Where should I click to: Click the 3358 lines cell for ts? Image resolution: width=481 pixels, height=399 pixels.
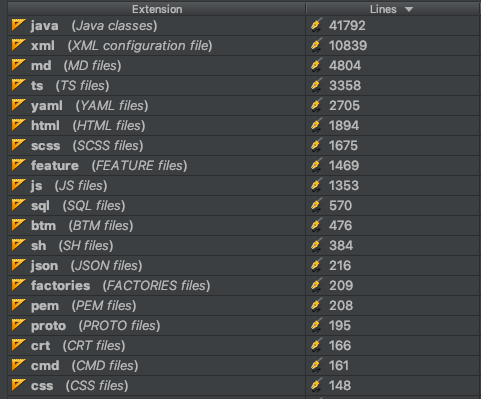[x=393, y=86]
